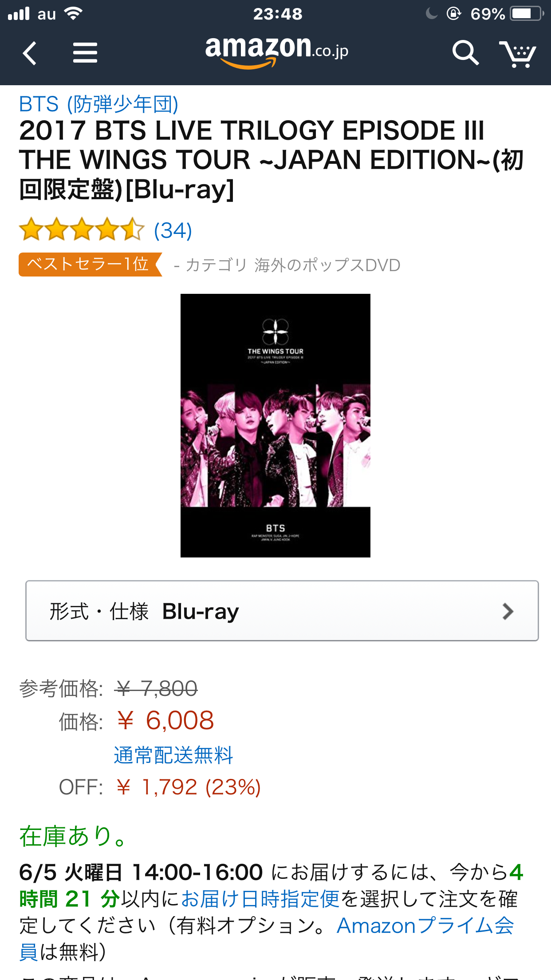This screenshot has width=551, height=980.
Task: Tap the Amazon.co.jp logo
Action: pyautogui.click(x=277, y=52)
